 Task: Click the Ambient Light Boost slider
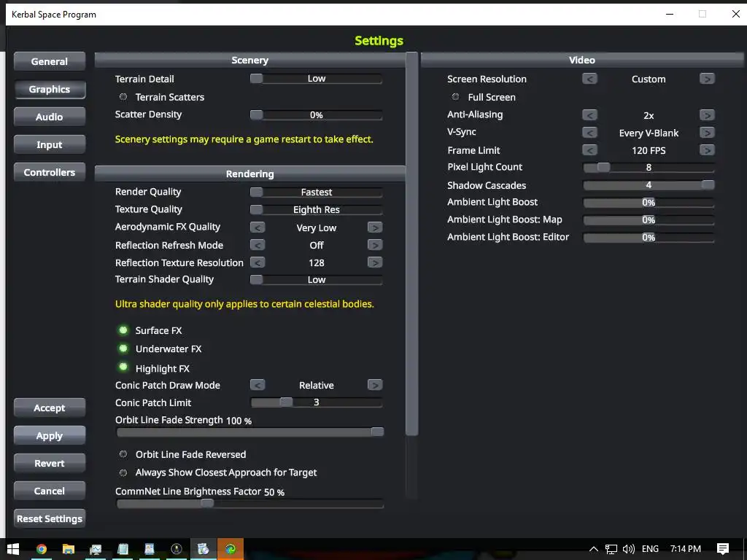649,203
